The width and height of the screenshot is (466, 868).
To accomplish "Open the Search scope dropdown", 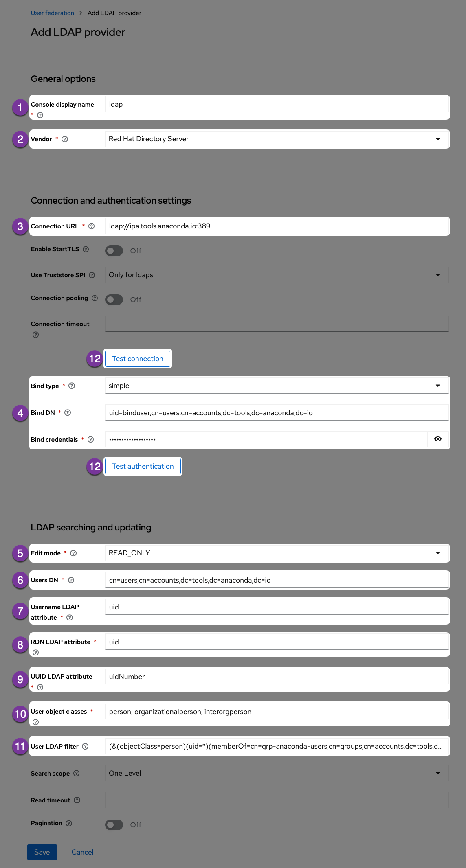I will 277,773.
